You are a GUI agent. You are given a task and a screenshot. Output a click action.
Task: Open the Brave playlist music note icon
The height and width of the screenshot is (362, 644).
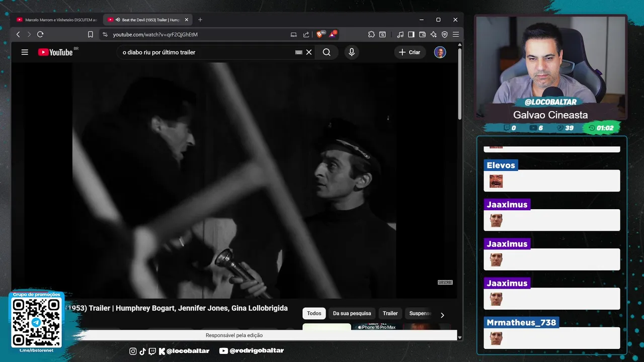(400, 34)
